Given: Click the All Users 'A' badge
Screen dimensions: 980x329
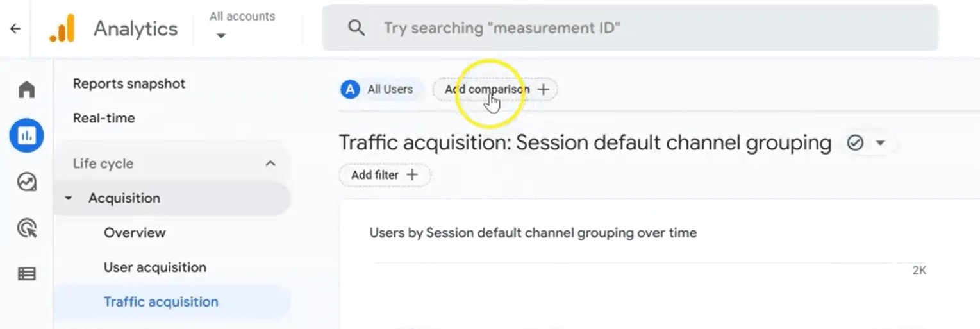Looking at the screenshot, I should tap(349, 90).
